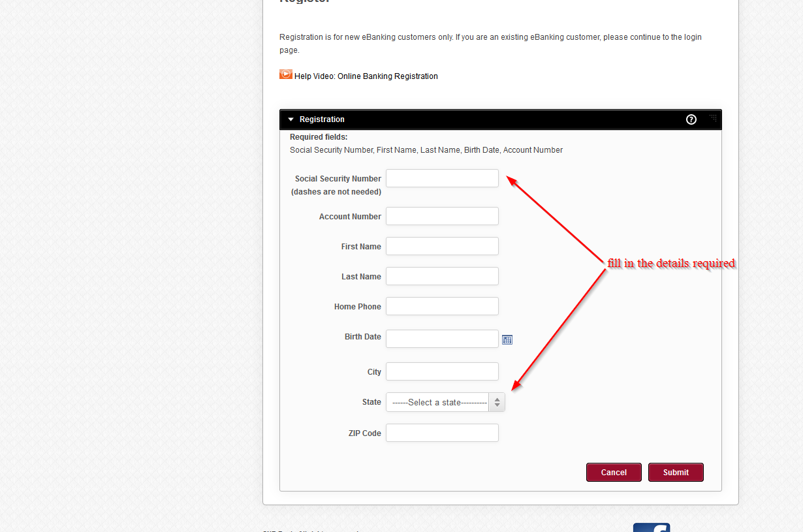Select the Birth Date input box
Viewport: 803px width, 532px height.
(442, 339)
